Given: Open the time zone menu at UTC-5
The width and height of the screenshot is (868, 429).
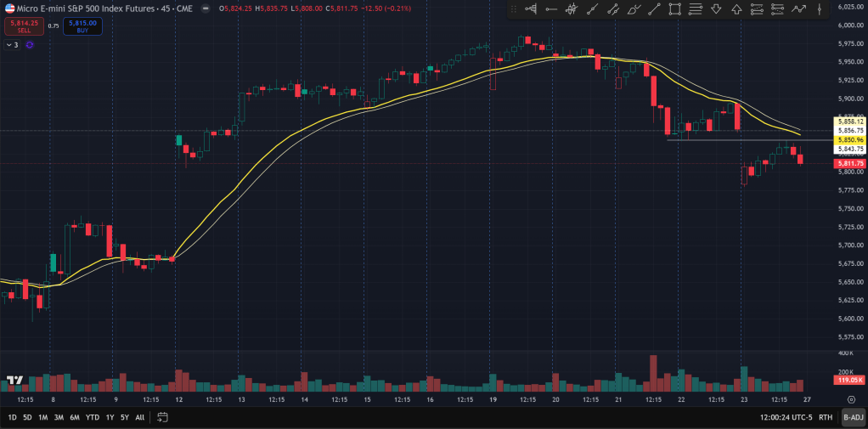Looking at the screenshot, I should [x=786, y=417].
